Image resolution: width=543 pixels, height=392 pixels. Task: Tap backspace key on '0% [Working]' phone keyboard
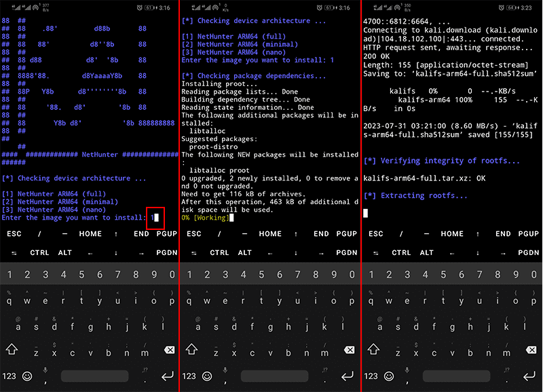pyautogui.click(x=350, y=350)
